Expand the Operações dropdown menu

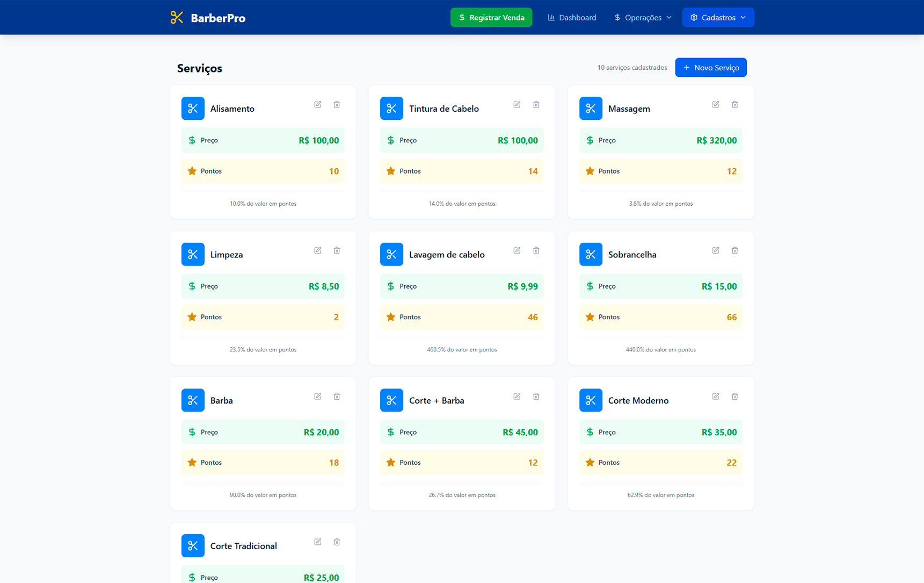coord(643,18)
